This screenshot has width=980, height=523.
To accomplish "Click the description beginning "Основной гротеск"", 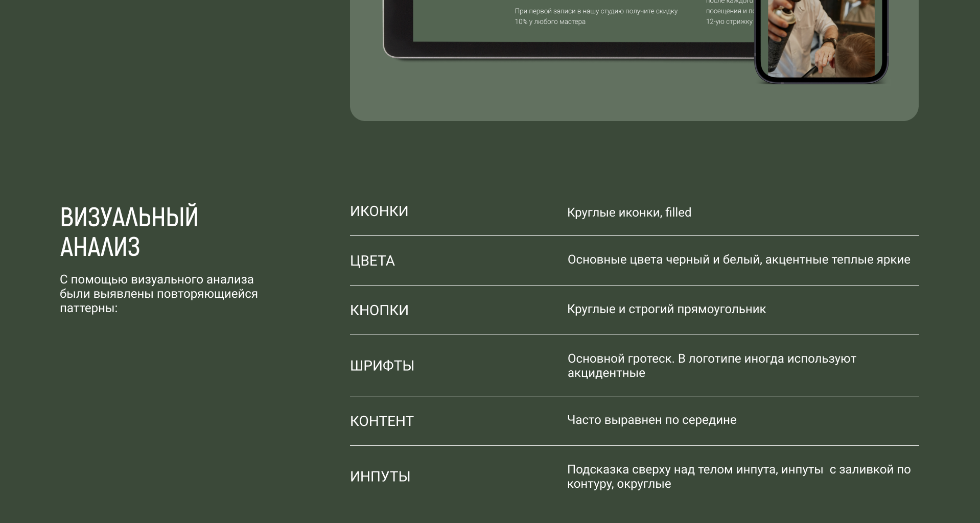I will pos(712,366).
